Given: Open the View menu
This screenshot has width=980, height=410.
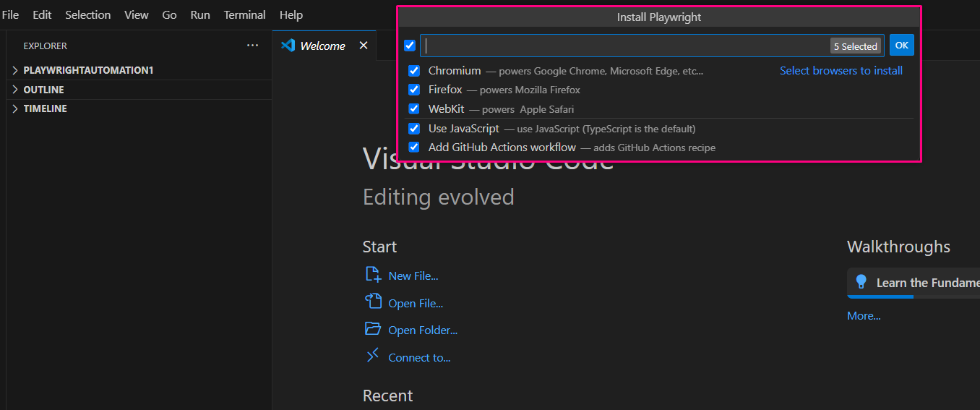Looking at the screenshot, I should point(136,14).
